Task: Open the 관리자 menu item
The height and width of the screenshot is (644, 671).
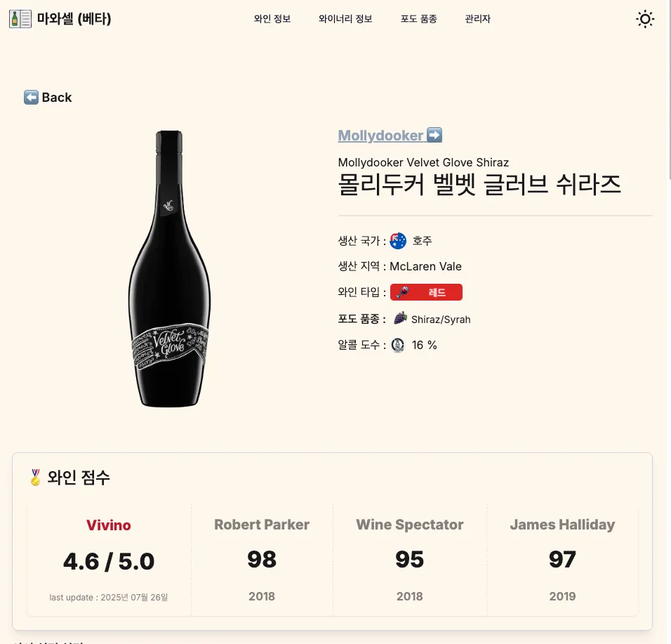Action: click(477, 19)
